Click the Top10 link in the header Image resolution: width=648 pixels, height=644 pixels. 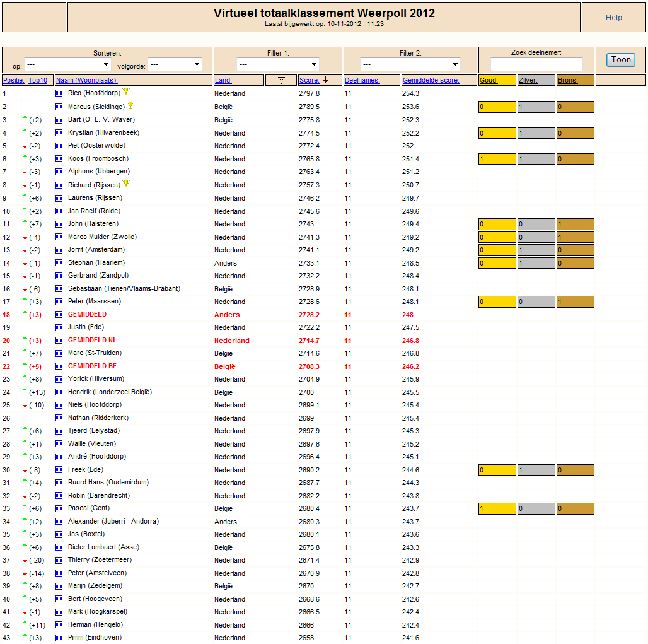point(38,80)
